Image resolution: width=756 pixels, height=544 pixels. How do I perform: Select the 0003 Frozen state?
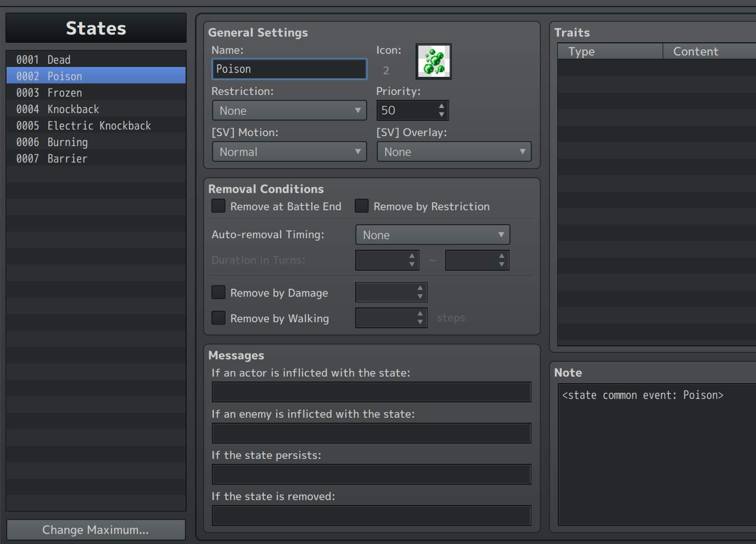96,92
